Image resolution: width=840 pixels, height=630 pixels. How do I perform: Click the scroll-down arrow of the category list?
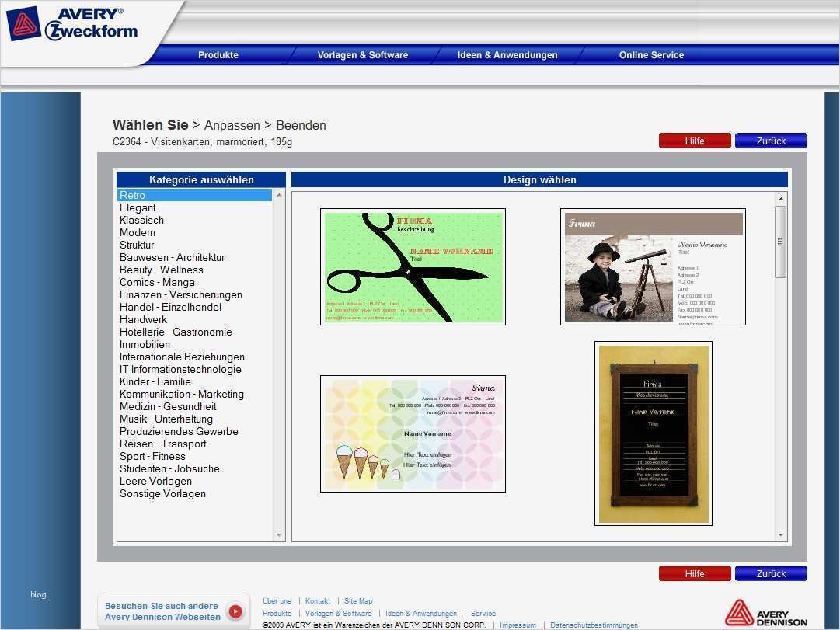click(278, 534)
